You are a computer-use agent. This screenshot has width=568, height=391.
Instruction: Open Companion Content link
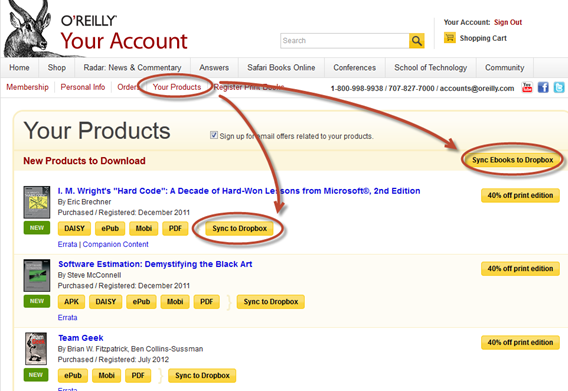tap(116, 244)
